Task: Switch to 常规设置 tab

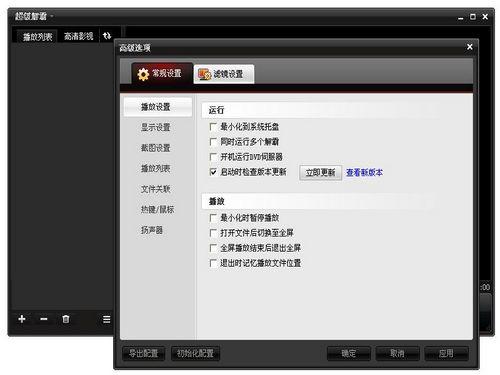Action: tap(162, 73)
